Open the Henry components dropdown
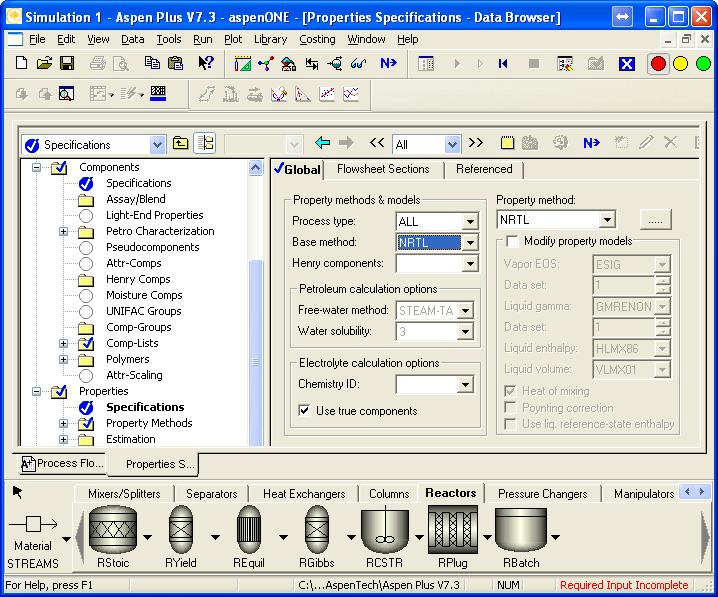This screenshot has width=718, height=597. pyautogui.click(x=470, y=264)
